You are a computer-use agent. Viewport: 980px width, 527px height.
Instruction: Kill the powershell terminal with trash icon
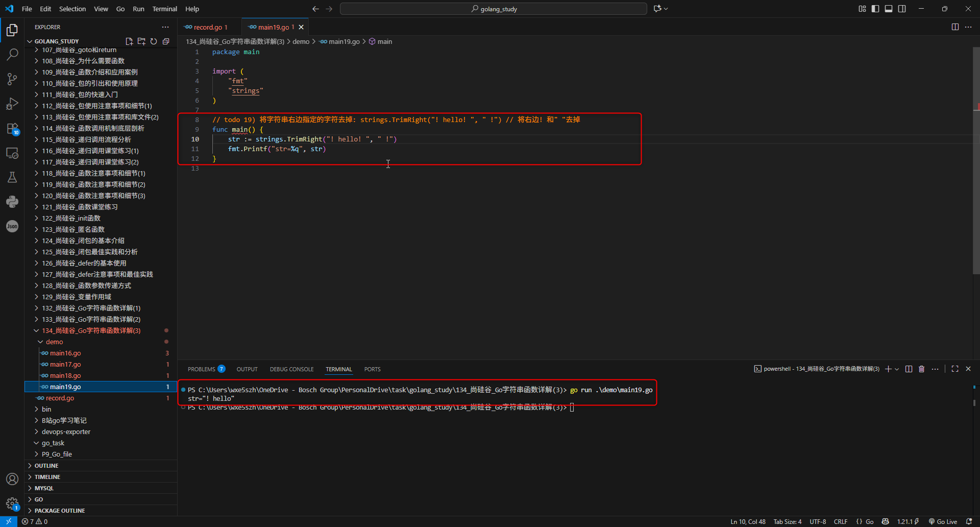click(x=922, y=369)
